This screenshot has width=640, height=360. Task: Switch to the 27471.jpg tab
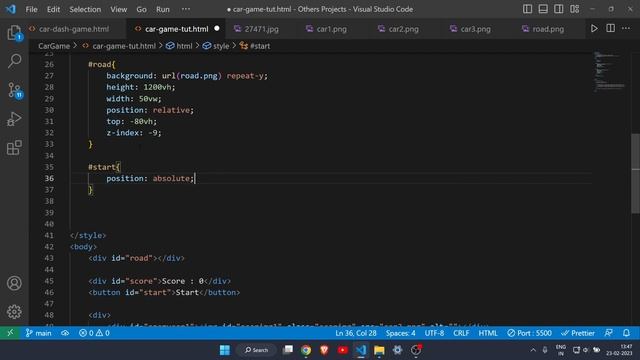pos(261,29)
